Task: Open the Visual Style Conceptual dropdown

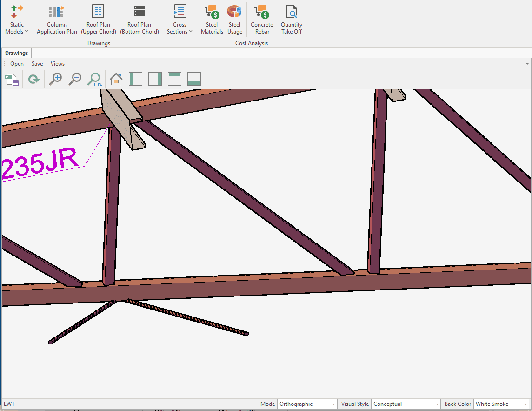Action: click(x=406, y=404)
